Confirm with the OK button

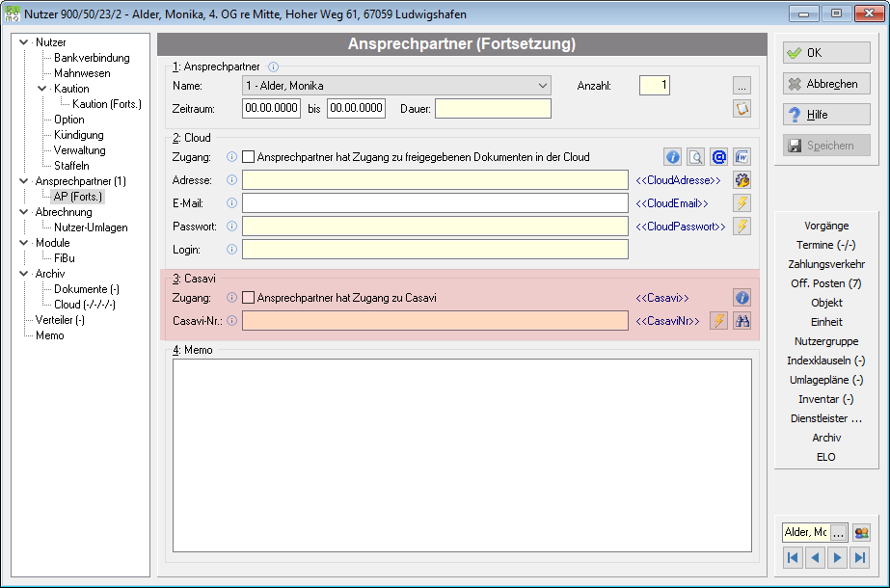(x=826, y=53)
